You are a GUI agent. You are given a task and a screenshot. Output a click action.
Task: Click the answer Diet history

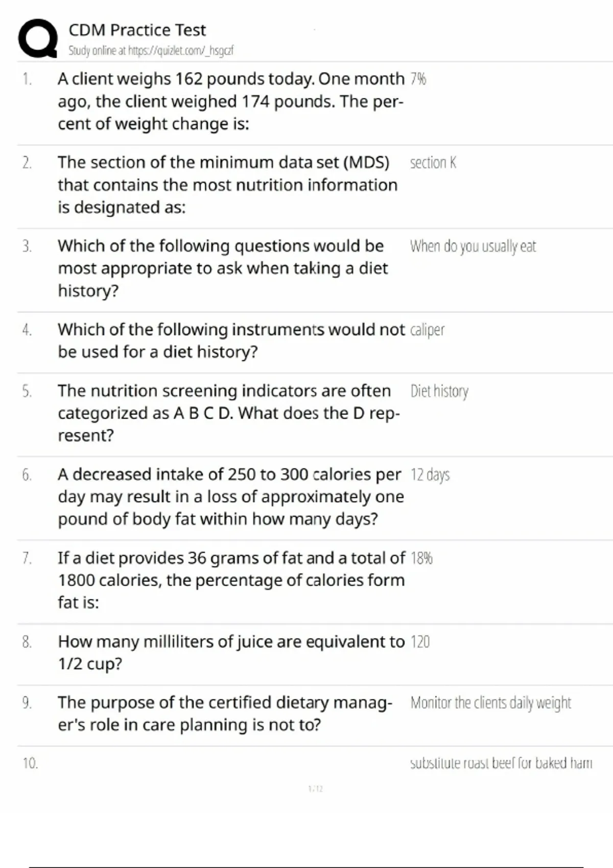click(439, 391)
